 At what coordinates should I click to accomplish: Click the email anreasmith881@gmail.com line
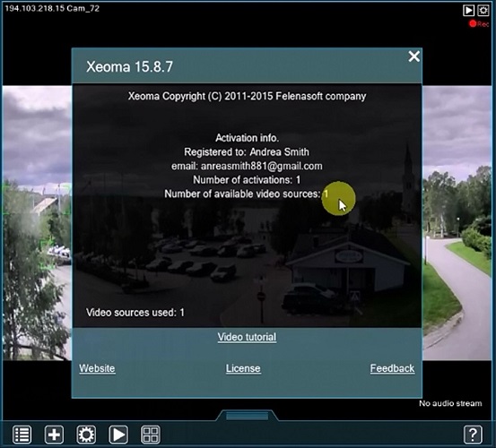click(247, 166)
